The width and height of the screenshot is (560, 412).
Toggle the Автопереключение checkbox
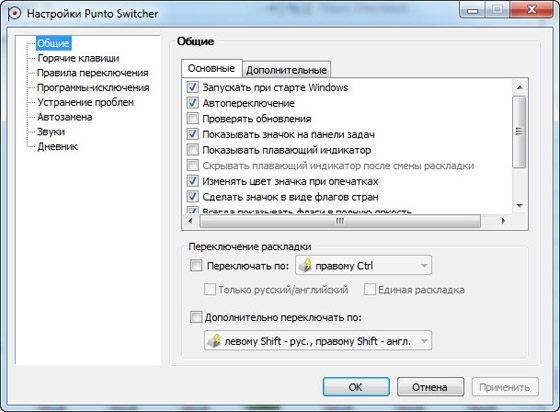click(x=192, y=103)
